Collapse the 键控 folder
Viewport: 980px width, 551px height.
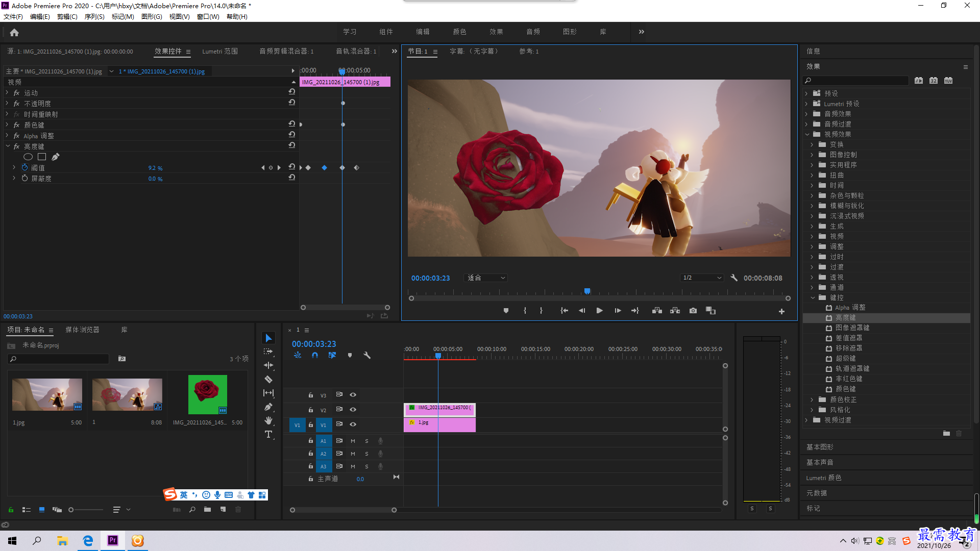[813, 297]
